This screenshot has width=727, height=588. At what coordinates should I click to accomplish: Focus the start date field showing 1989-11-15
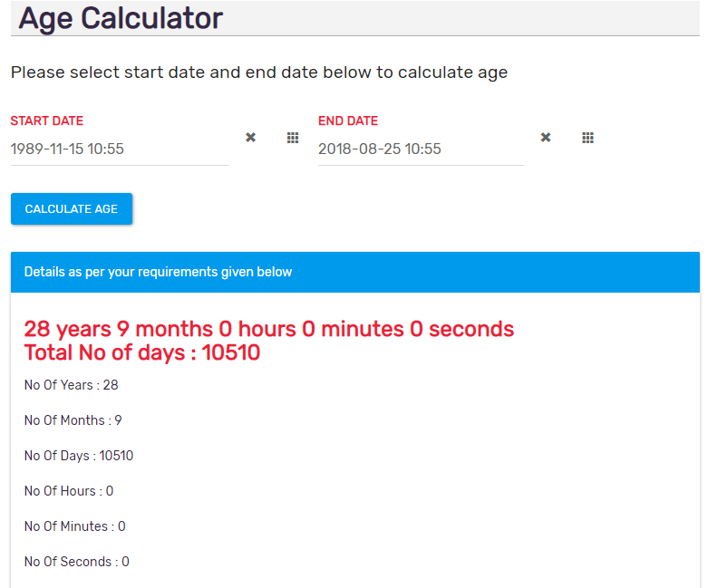[x=120, y=149]
